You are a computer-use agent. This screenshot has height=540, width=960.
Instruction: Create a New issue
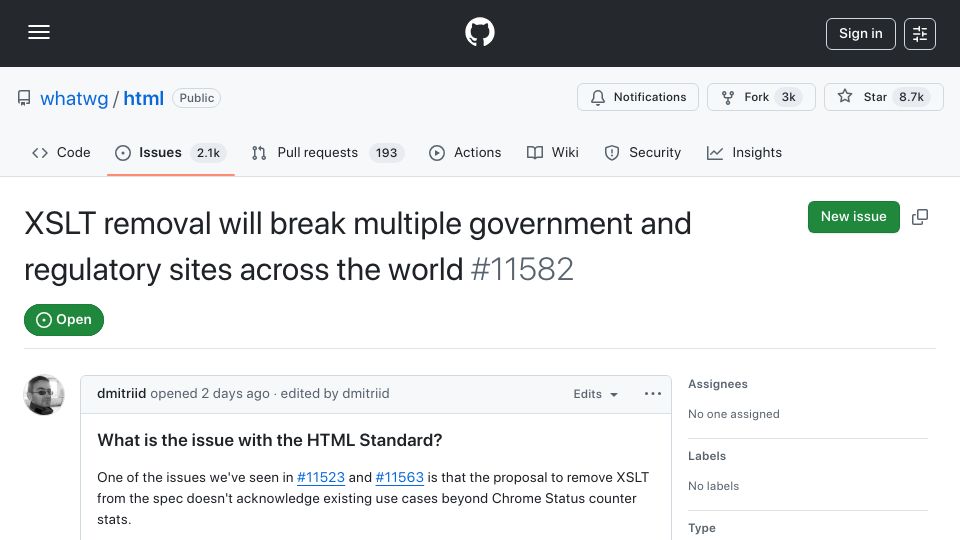coord(853,217)
